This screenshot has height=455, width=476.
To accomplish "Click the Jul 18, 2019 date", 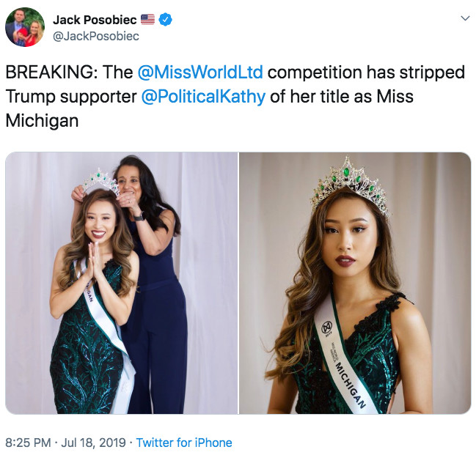I will (x=84, y=443).
